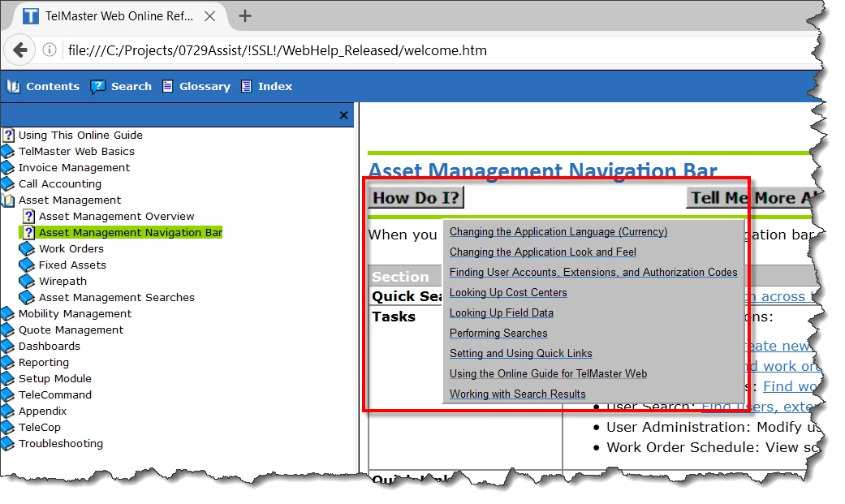Click the How Do I? button
The image size is (845, 504).
pos(416,198)
